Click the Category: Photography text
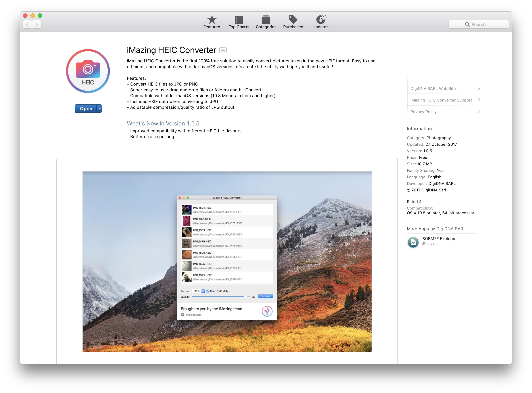The width and height of the screenshot is (532, 393). tap(429, 138)
